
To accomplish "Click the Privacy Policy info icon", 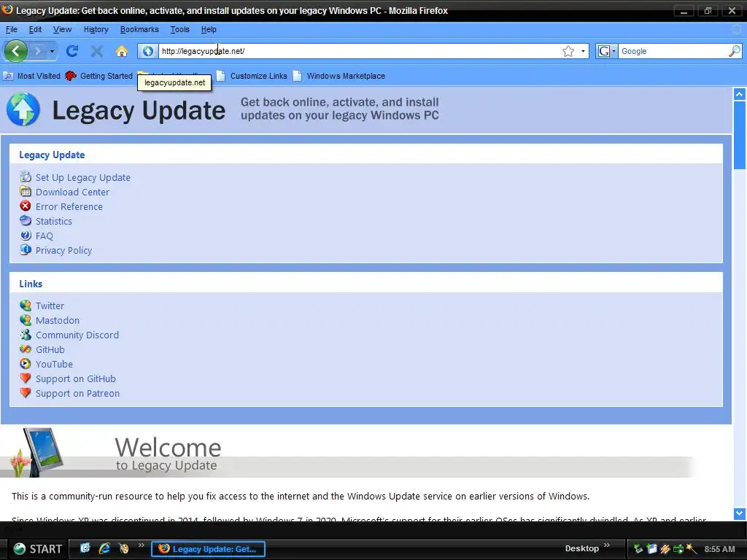I will click(x=26, y=249).
